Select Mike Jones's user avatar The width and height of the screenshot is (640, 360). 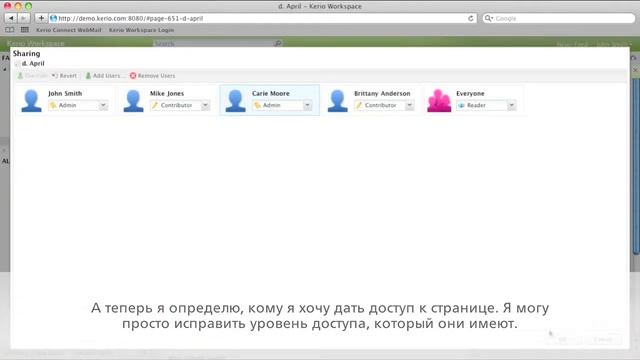click(x=133, y=100)
